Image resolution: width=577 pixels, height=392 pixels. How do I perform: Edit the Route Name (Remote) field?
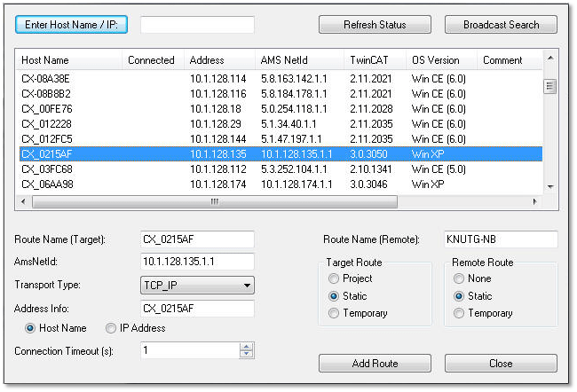point(501,239)
